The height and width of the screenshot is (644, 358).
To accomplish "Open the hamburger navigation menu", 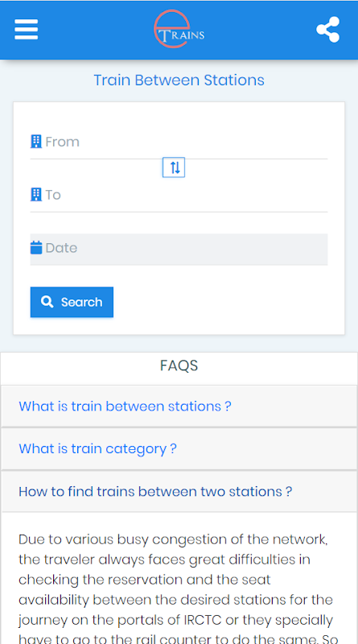I will [27, 30].
